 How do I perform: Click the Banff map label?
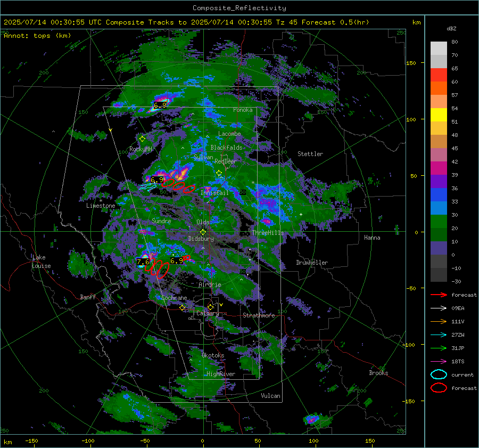pyautogui.click(x=88, y=297)
